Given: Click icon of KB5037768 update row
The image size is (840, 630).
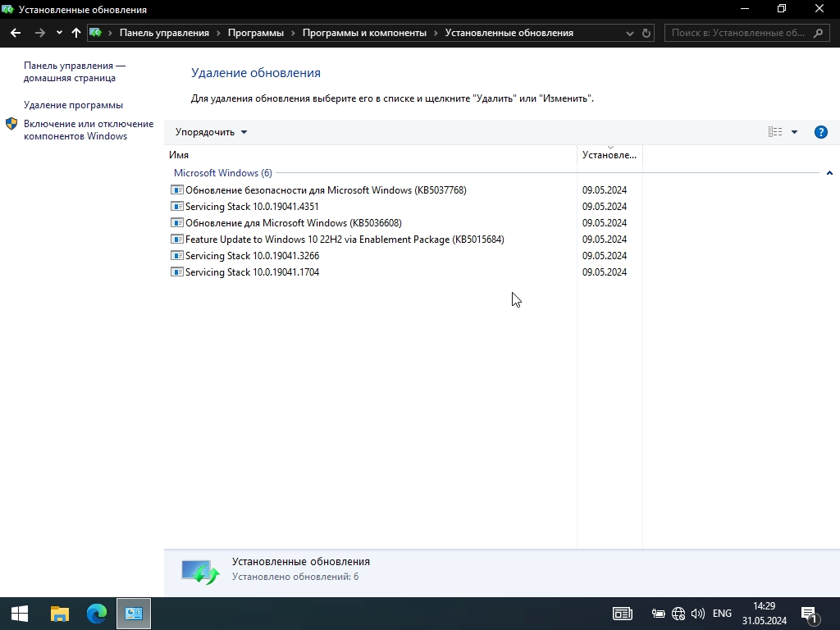Looking at the screenshot, I should [x=177, y=189].
